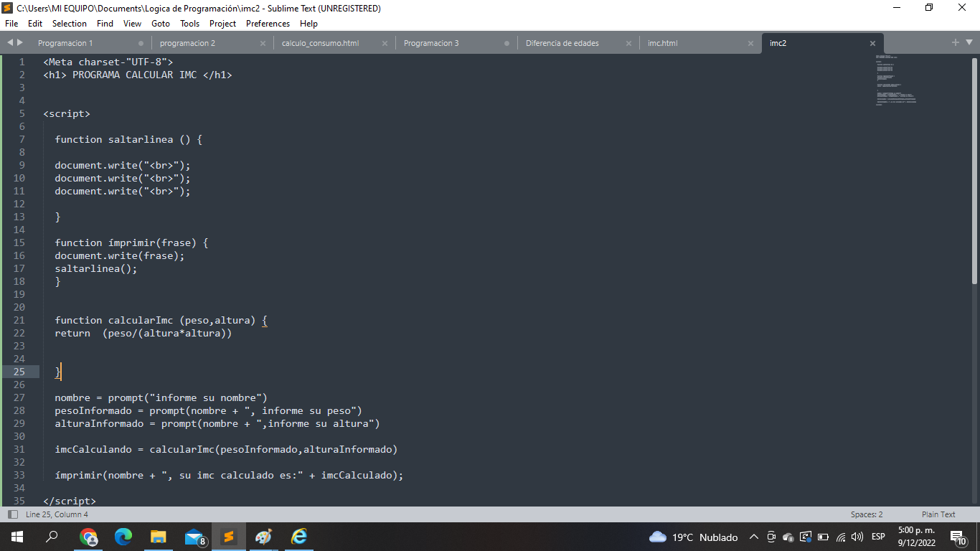Screen dimensions: 980x551
Task: Place cursor on function saltarlinea line
Action: [128, 139]
